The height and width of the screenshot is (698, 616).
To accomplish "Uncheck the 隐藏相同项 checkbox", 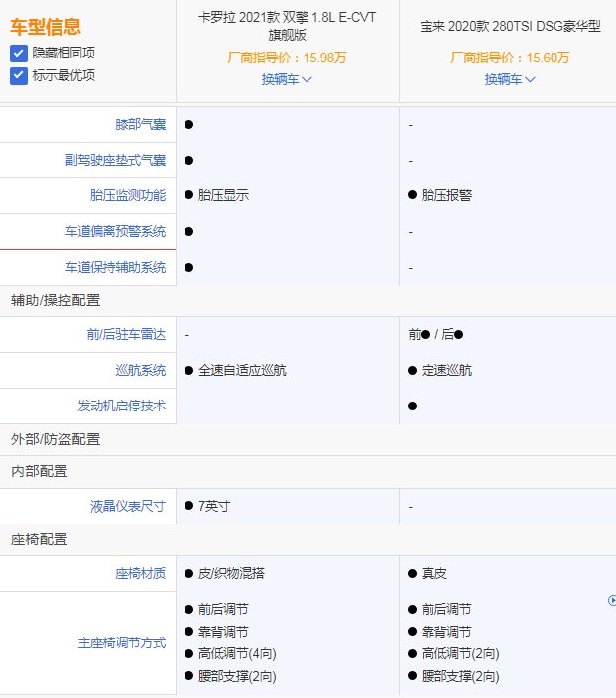I will (x=19, y=53).
